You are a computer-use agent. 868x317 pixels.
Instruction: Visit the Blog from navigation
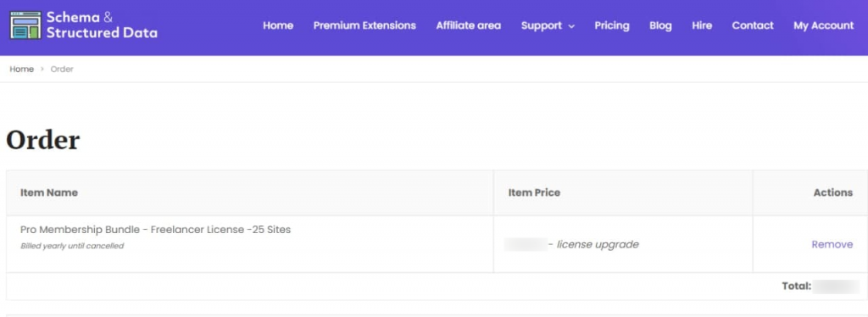point(660,25)
